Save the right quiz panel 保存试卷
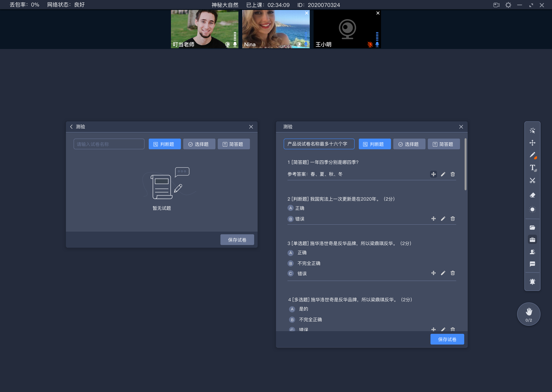Viewport: 552px width, 392px height. pyautogui.click(x=448, y=339)
